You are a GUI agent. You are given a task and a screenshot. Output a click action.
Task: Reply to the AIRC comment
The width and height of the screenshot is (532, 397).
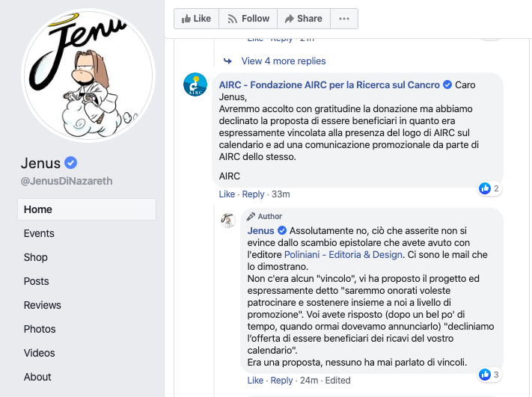[x=253, y=194]
